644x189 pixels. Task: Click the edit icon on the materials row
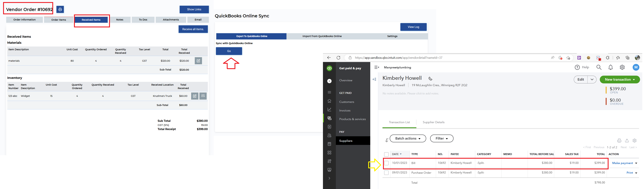pyautogui.click(x=198, y=61)
